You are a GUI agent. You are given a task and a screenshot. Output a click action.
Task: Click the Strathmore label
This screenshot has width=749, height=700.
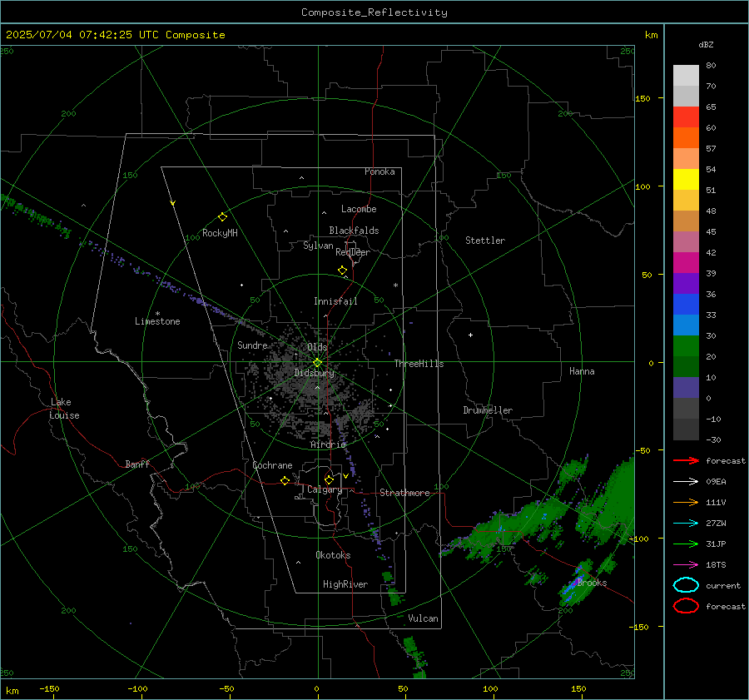click(404, 493)
